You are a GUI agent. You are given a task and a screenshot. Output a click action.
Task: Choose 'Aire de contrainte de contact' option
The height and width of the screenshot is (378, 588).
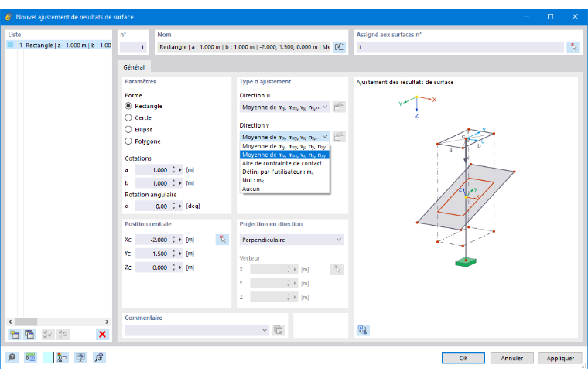285,163
